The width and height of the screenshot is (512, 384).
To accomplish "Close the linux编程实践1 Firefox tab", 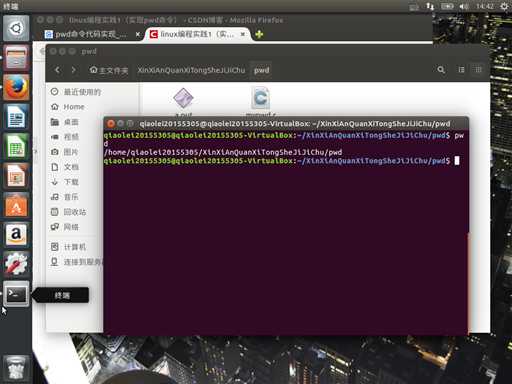I will coord(243,34).
